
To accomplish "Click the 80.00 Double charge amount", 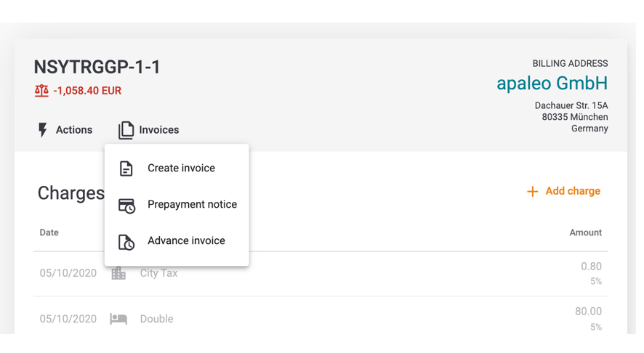I will pos(588,312).
